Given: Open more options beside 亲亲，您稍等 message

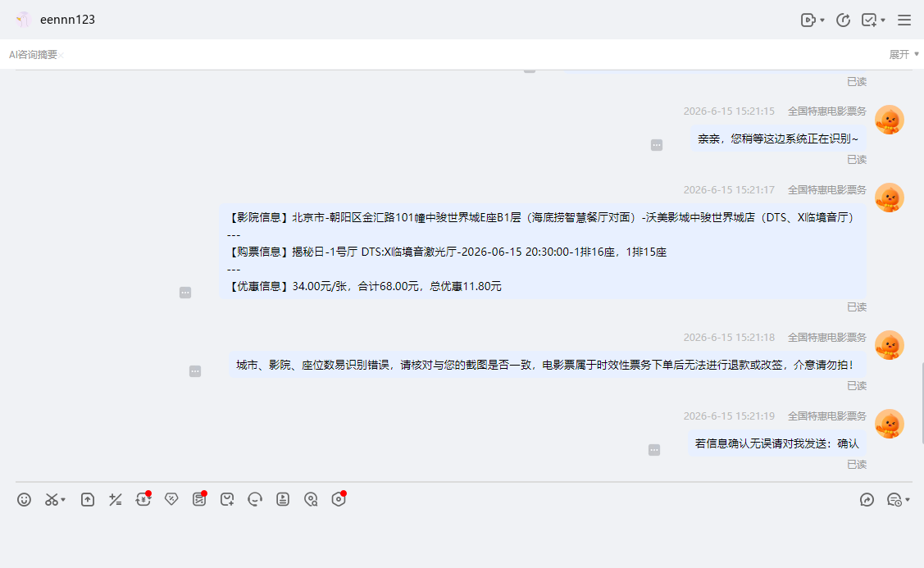Looking at the screenshot, I should tap(657, 145).
